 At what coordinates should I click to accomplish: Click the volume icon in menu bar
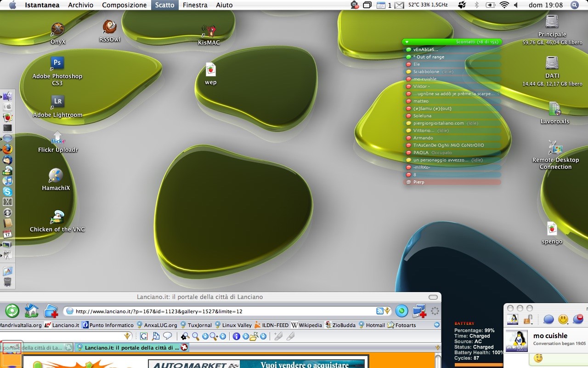[x=516, y=5]
